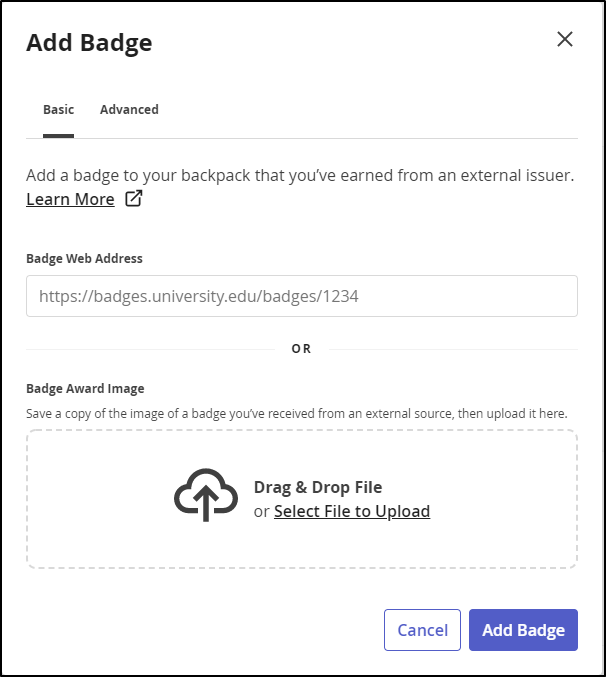Click the 'Save a copy of the image' helper text

click(297, 414)
